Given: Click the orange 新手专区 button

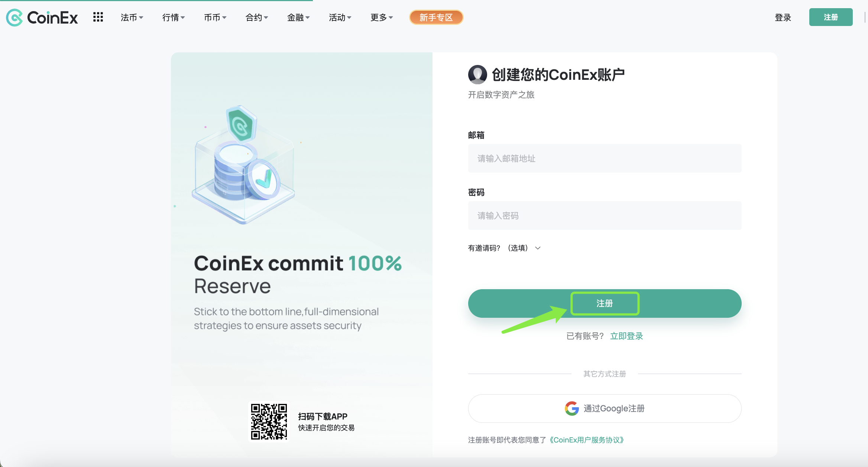Looking at the screenshot, I should (436, 17).
